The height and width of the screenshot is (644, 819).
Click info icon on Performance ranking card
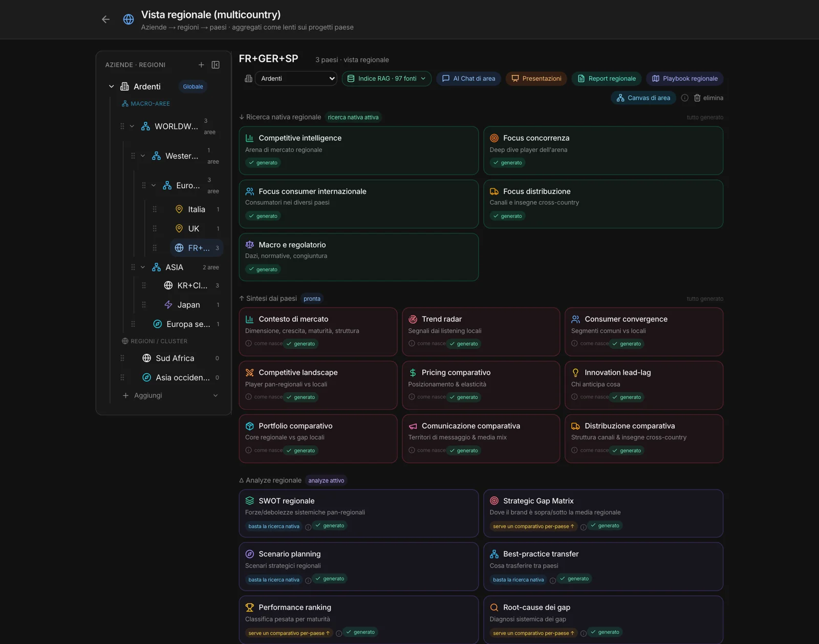pyautogui.click(x=339, y=633)
